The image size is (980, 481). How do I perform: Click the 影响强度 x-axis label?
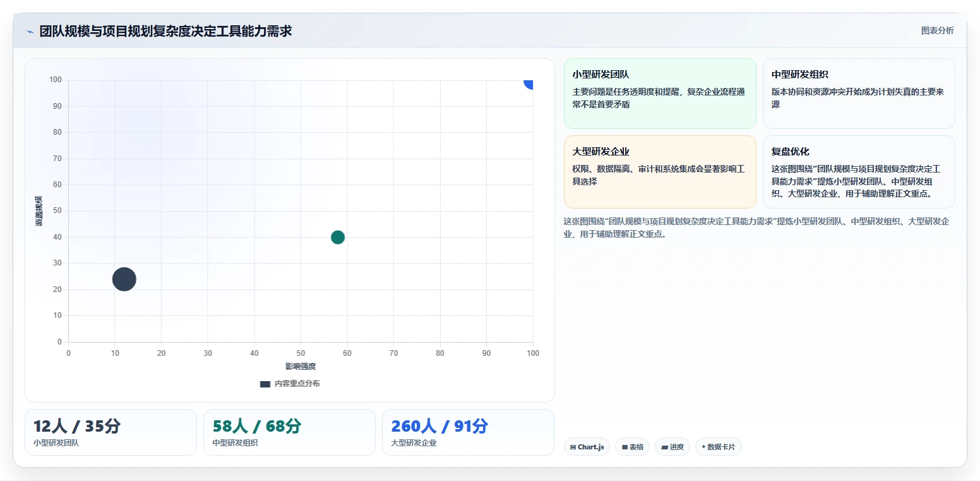pyautogui.click(x=301, y=367)
